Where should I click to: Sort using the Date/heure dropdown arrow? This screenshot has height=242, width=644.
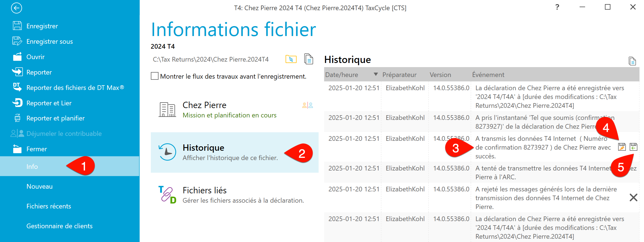click(x=376, y=74)
